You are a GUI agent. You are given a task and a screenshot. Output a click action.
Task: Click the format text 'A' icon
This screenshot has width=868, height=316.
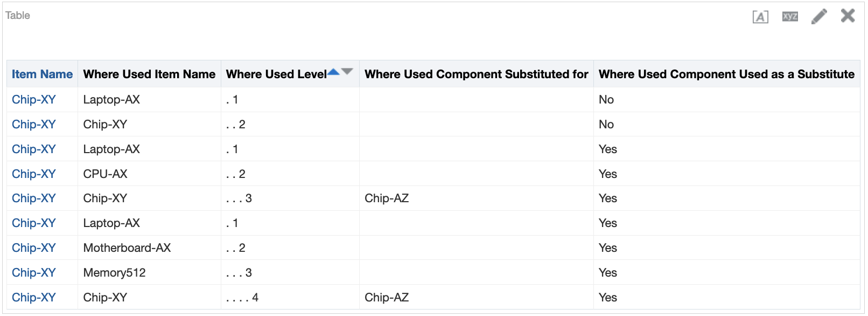(760, 17)
